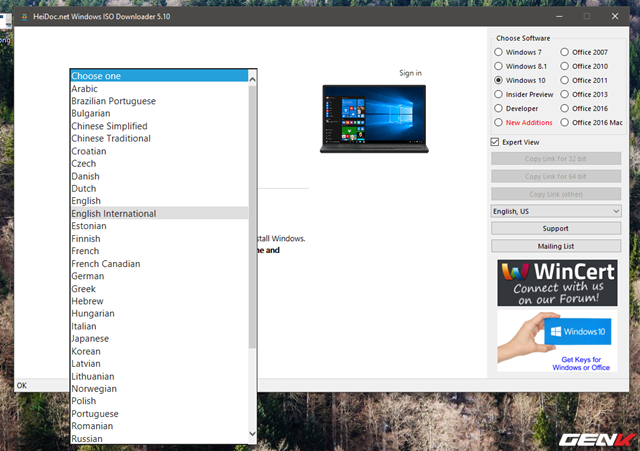Select the Windows 7 radio button
This screenshot has height=451, width=640.
click(498, 52)
